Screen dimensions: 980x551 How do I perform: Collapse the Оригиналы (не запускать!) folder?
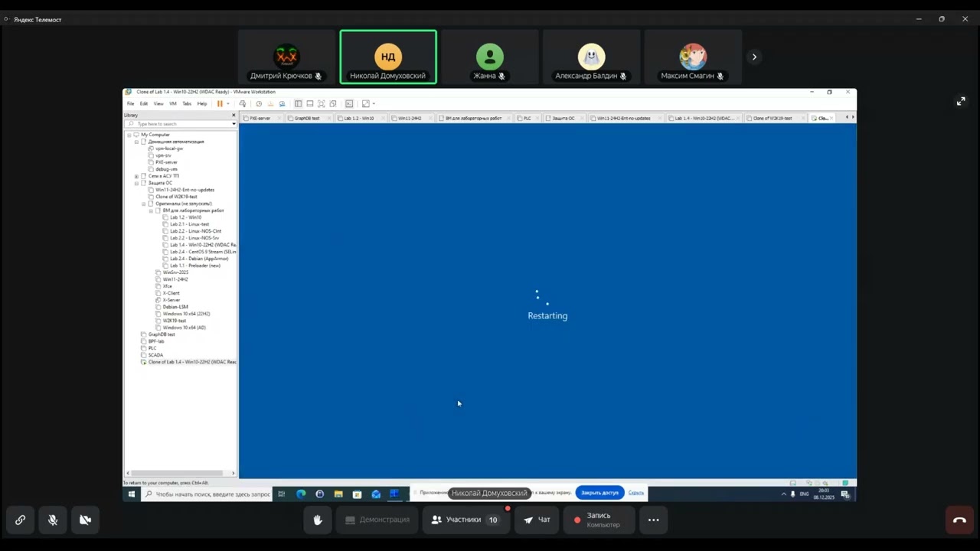point(143,204)
